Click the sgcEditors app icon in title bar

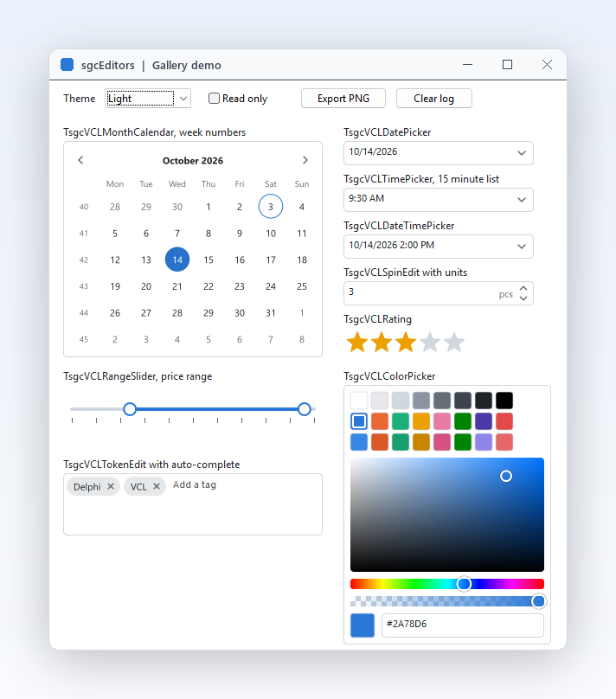(67, 65)
